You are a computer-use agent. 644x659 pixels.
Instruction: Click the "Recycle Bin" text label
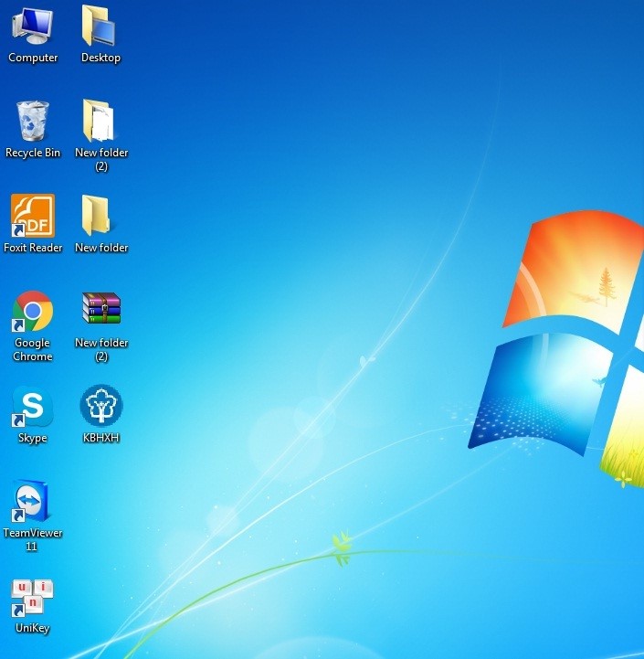[x=33, y=153]
